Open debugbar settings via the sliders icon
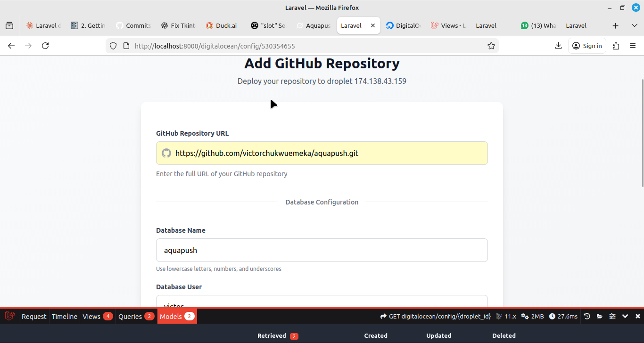Image resolution: width=644 pixels, height=343 pixels. [x=612, y=316]
